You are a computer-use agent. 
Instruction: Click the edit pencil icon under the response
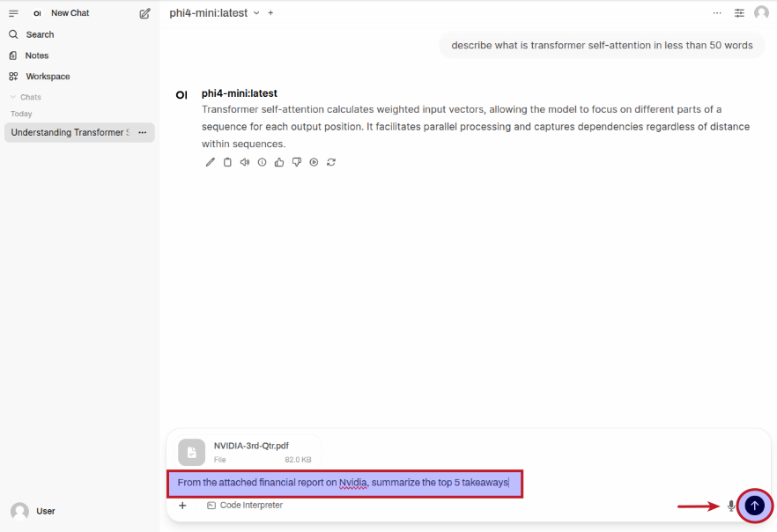pyautogui.click(x=211, y=162)
